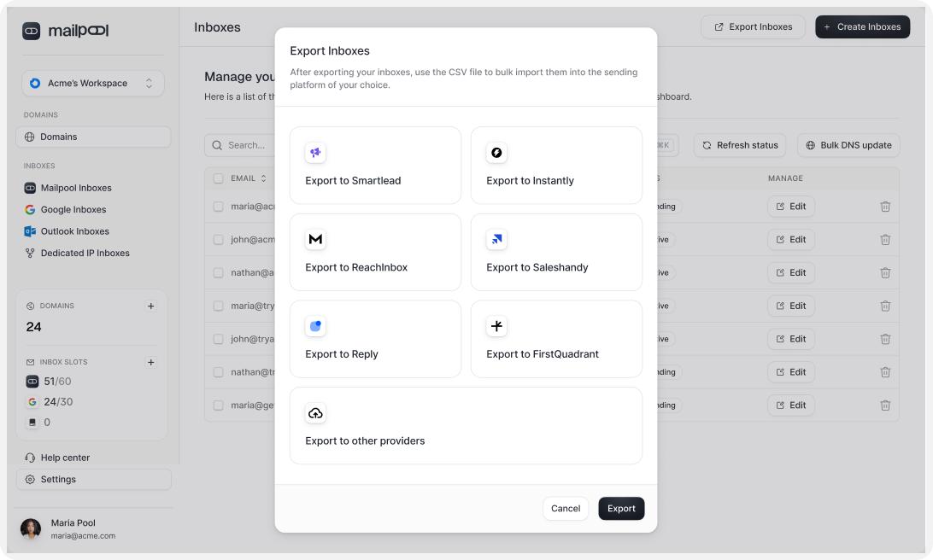Screen dimensions: 933x560
Task: Click the FirstQuadrant plus-shaped icon
Action: [x=496, y=326]
